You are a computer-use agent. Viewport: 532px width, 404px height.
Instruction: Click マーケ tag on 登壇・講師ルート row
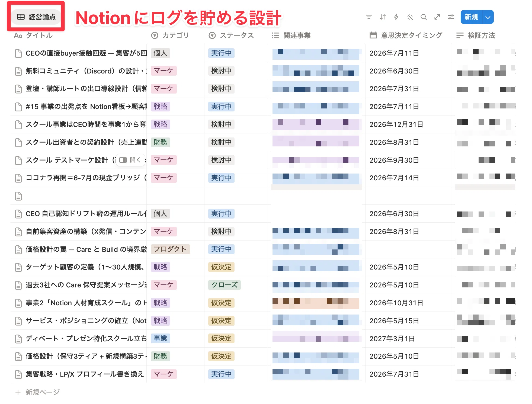point(164,89)
